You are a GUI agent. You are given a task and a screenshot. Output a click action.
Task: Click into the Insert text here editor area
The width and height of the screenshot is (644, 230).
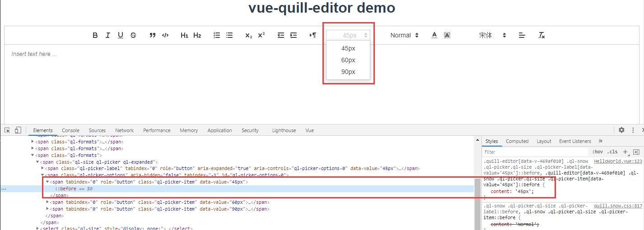322,83
